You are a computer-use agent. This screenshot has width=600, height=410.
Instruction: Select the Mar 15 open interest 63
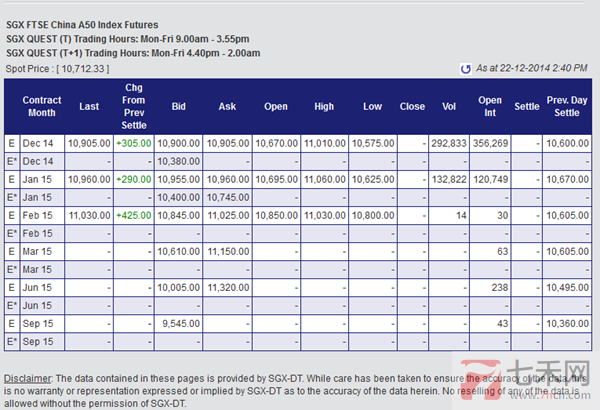click(503, 252)
